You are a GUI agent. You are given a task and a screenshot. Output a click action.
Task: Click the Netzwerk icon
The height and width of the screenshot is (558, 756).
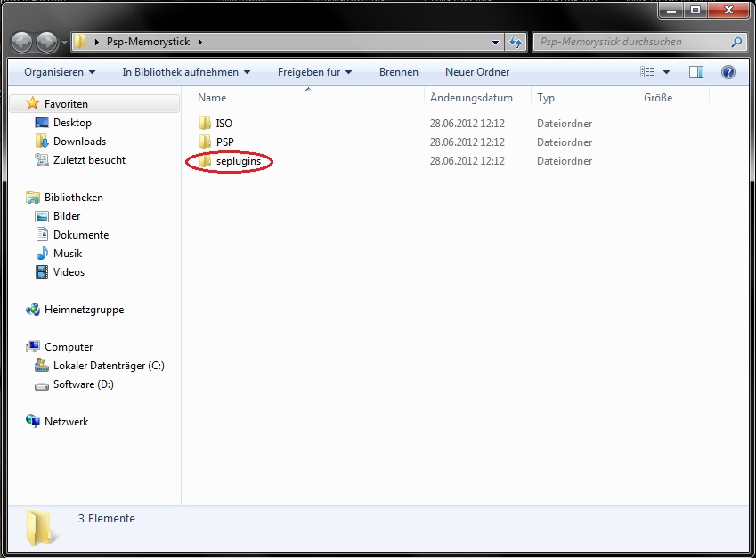(33, 421)
